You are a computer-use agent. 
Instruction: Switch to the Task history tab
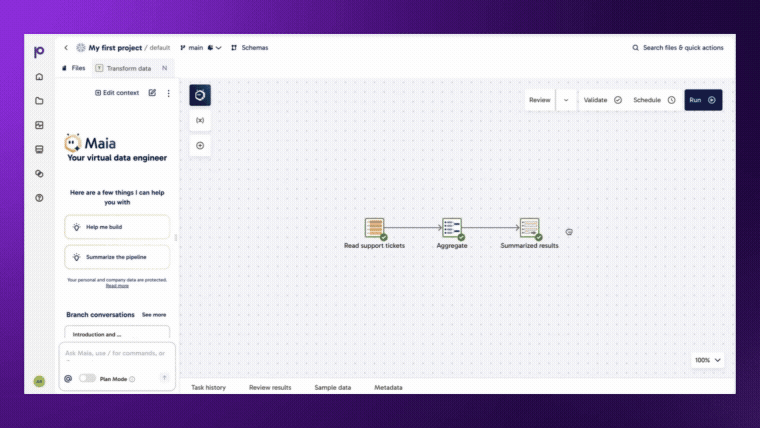[208, 387]
